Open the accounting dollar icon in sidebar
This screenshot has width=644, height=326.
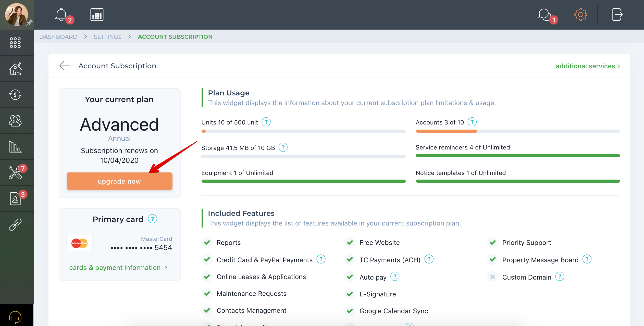tap(15, 95)
